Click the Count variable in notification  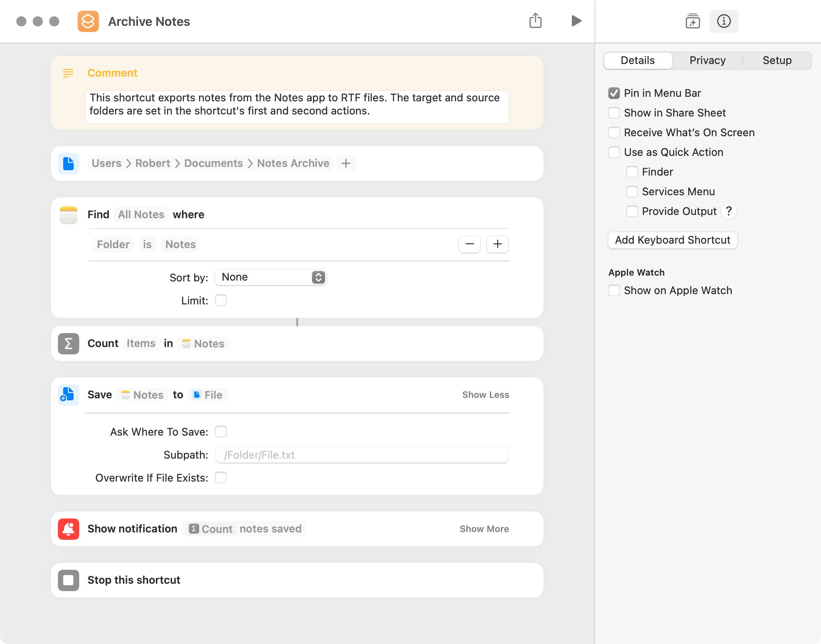tap(211, 529)
